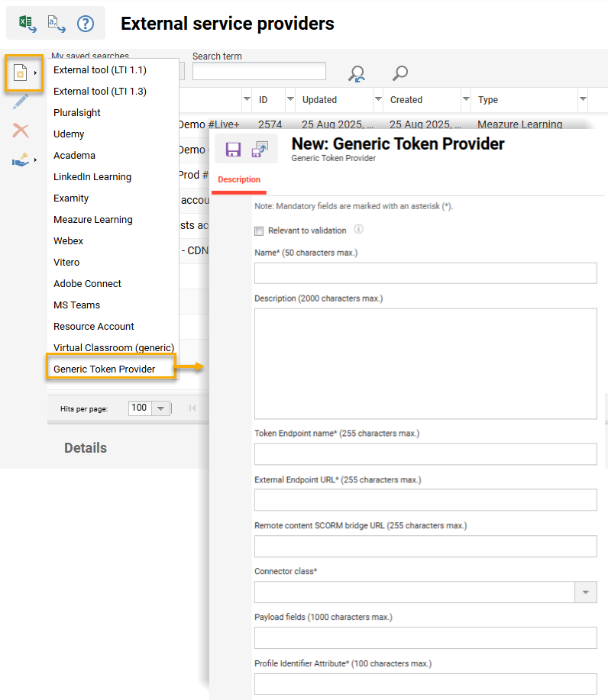Click the info icon beside Relevant to validation
The height and width of the screenshot is (700, 608).
click(358, 230)
